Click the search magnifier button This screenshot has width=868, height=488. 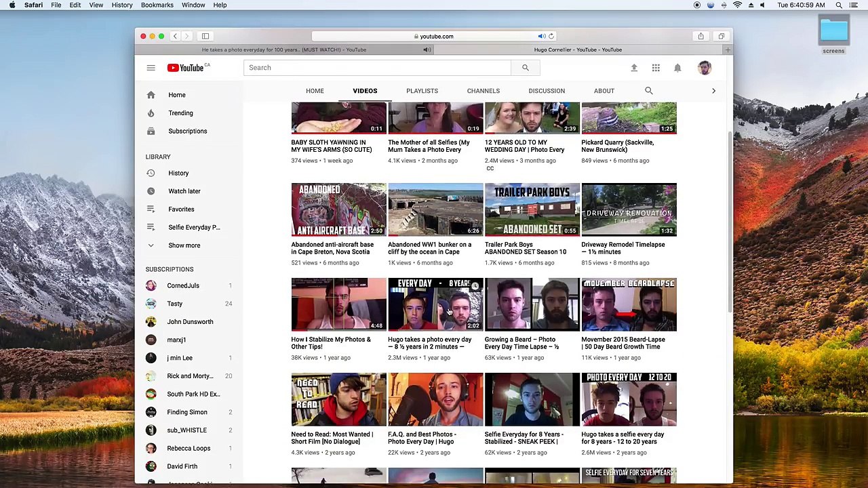(525, 68)
